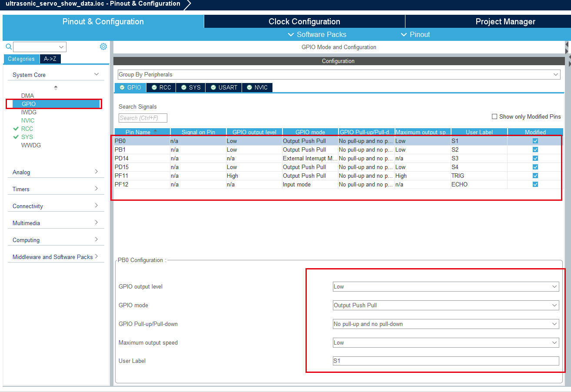Open the Software Packs menu
Screen dimensions: 571x392
[x=317, y=34]
